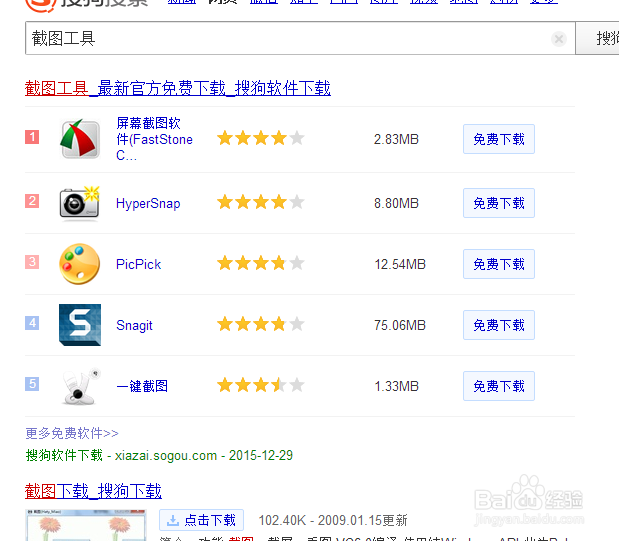Click 免费下载 for 一键截图
This screenshot has width=619, height=541.
click(x=499, y=386)
